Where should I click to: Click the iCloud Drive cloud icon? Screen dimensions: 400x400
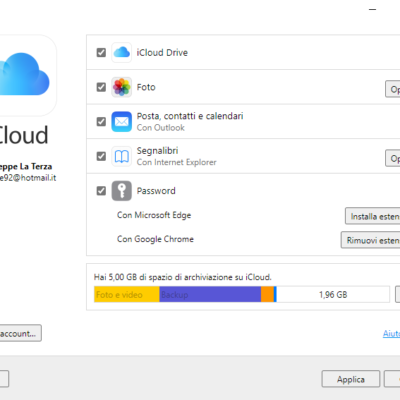[122, 52]
